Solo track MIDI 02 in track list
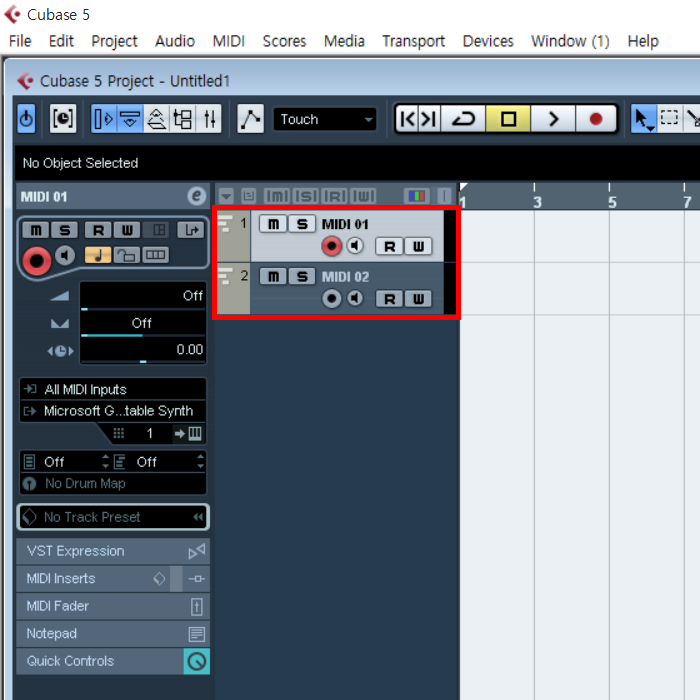700x700 pixels. point(302,277)
